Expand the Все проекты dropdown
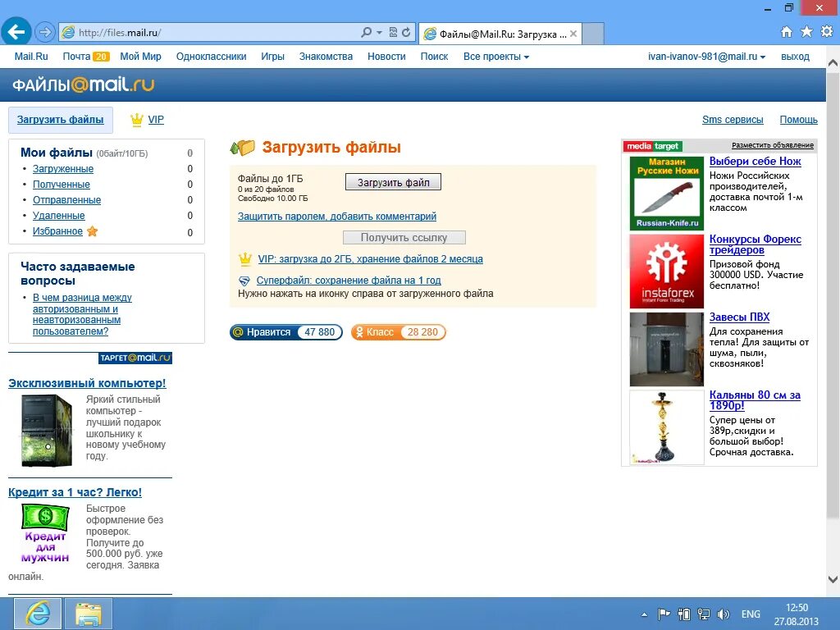 (496, 57)
